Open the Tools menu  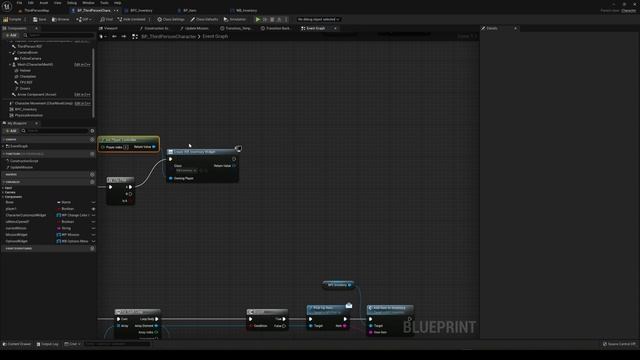tap(104, 2)
